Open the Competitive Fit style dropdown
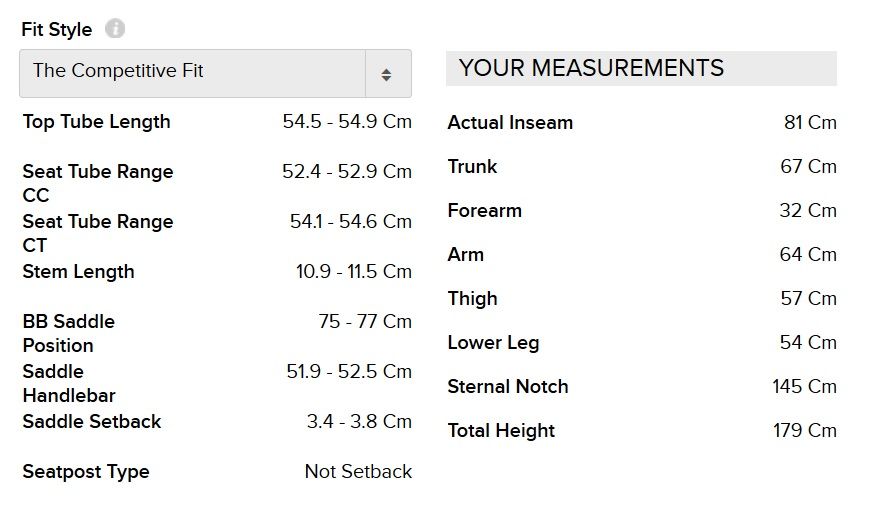 click(x=200, y=72)
